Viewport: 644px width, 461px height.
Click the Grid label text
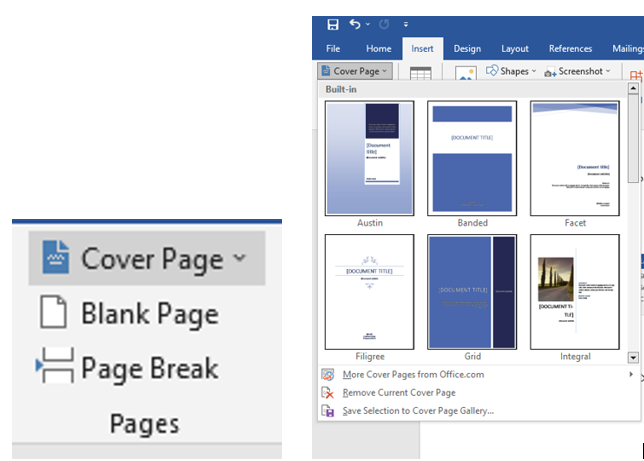pyautogui.click(x=472, y=356)
